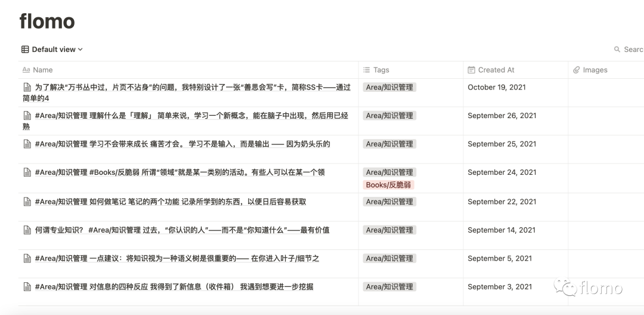Viewport: 644px width, 315px height.
Task: Click the search magnifier icon
Action: coord(617,50)
